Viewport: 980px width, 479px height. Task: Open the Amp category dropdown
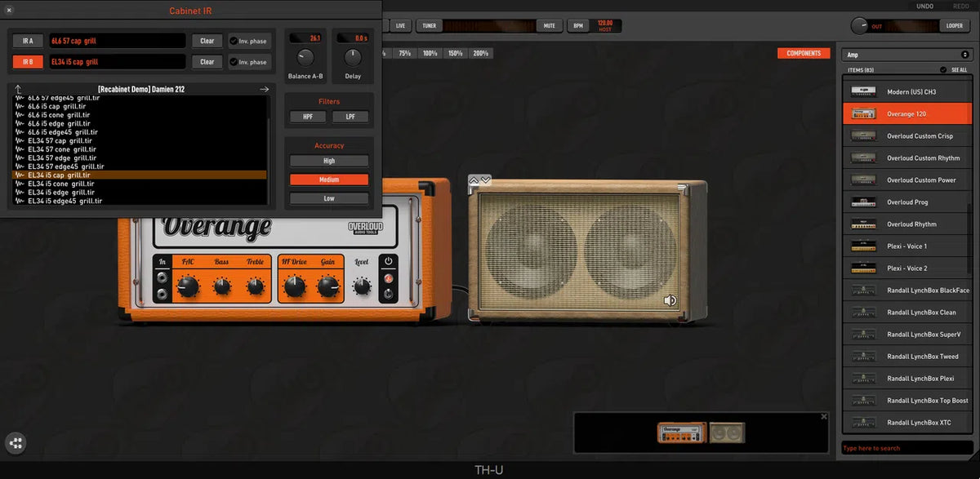(906, 52)
